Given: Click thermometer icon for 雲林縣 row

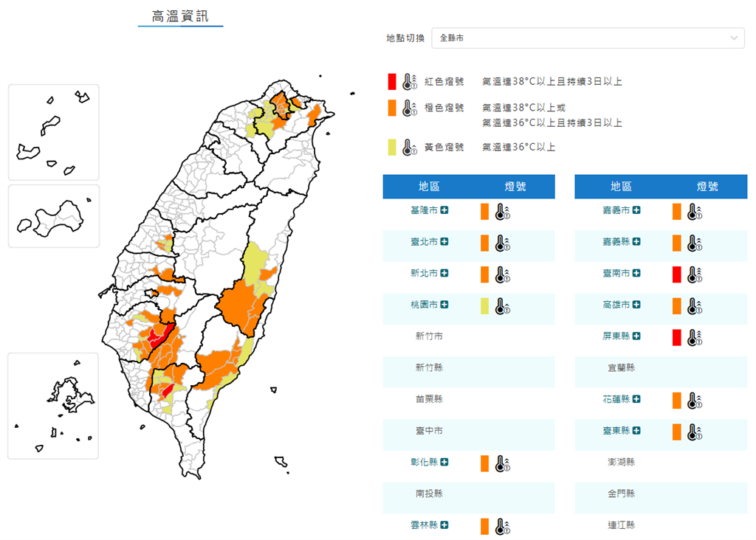Looking at the screenshot, I should tap(502, 527).
